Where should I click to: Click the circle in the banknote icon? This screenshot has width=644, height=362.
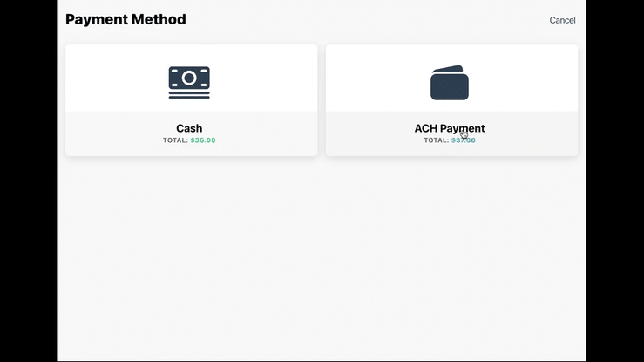(189, 79)
